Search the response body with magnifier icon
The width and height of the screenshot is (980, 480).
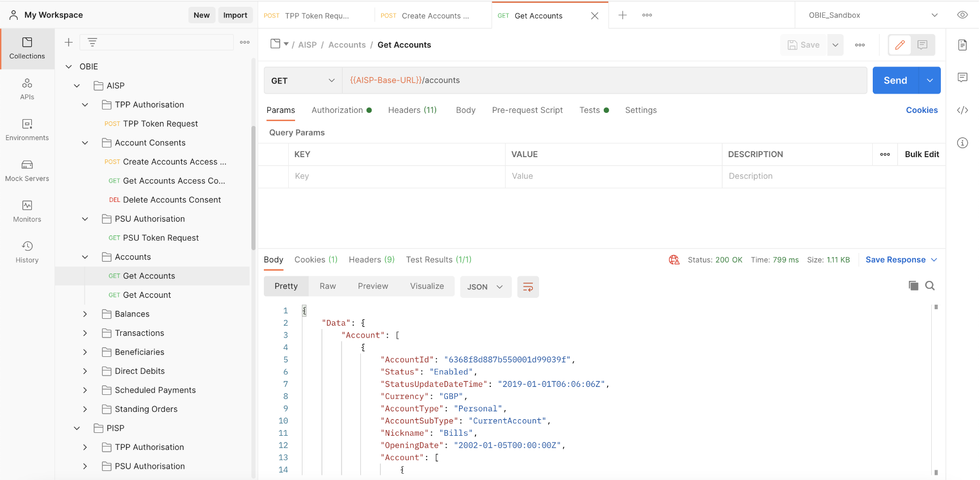pyautogui.click(x=929, y=286)
